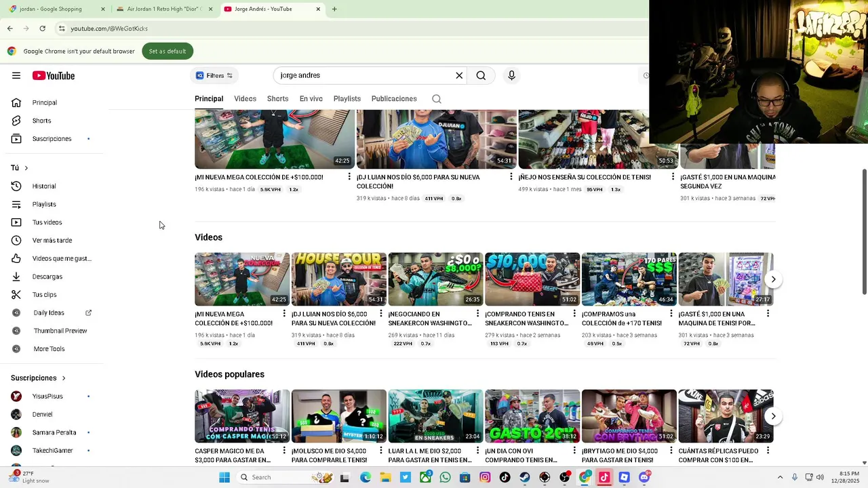Switch to the En vivo tab
Screen dimensions: 868x488
(311, 99)
